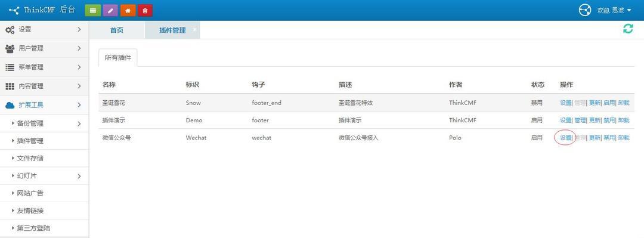Viewport: 644px width, 238px height.
Task: Click the 微信公众号 name cell
Action: [116, 138]
